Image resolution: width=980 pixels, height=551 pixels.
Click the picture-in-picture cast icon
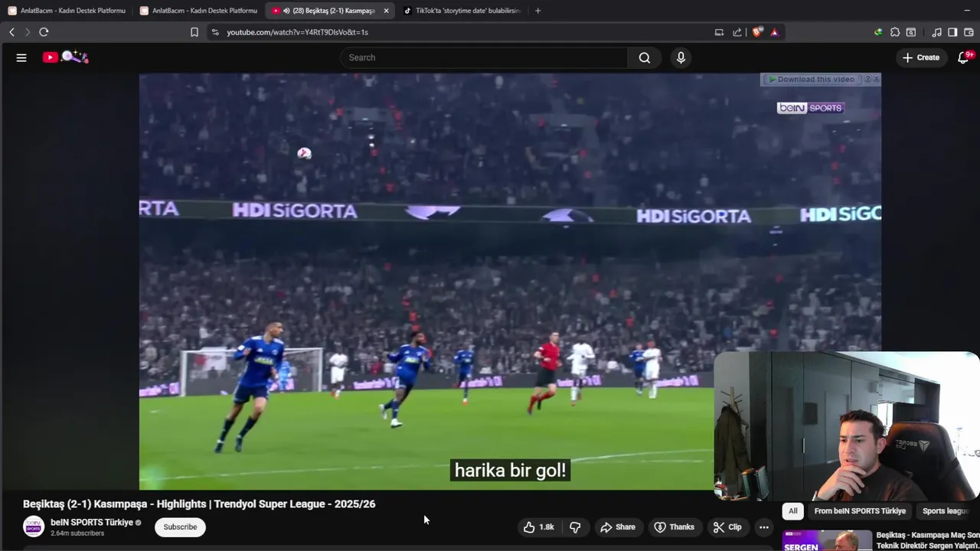719,32
